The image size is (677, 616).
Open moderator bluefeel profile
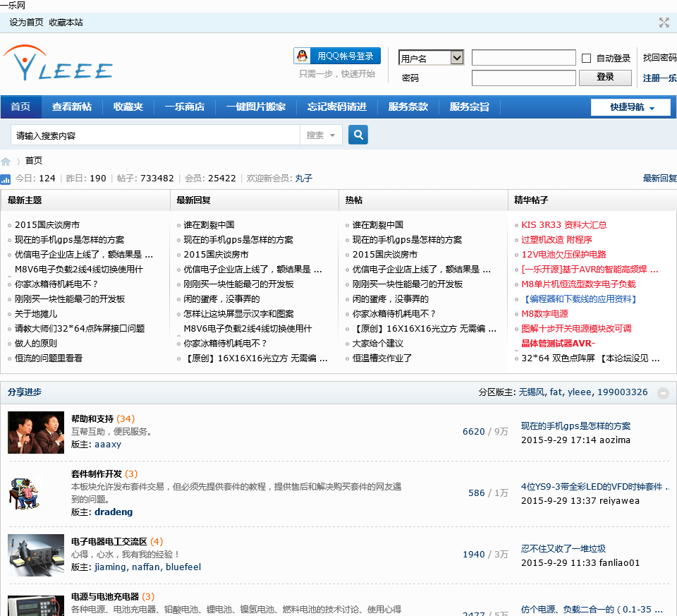pos(183,567)
